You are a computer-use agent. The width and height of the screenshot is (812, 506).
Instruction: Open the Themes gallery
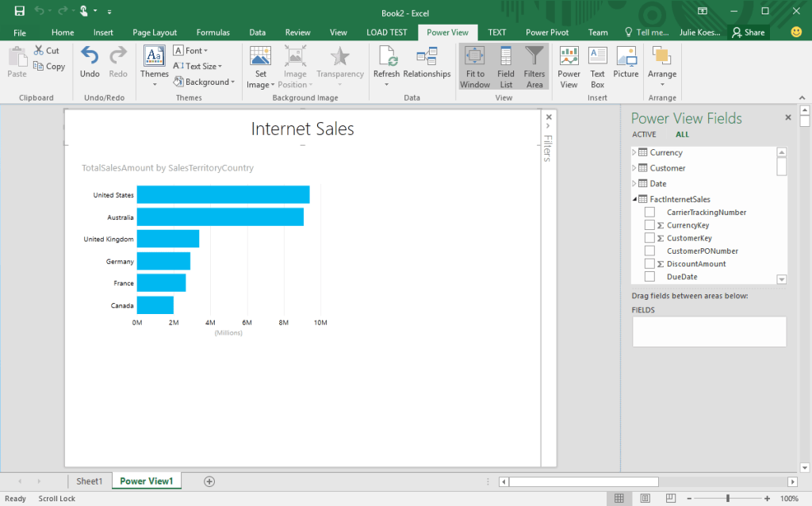click(155, 67)
